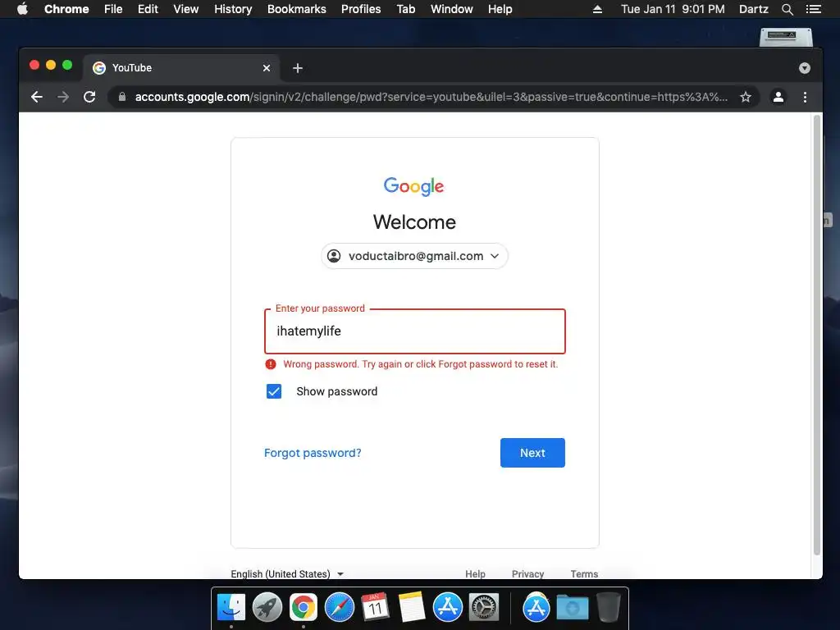
Task: Open the Notification Center list icon
Action: click(x=813, y=9)
